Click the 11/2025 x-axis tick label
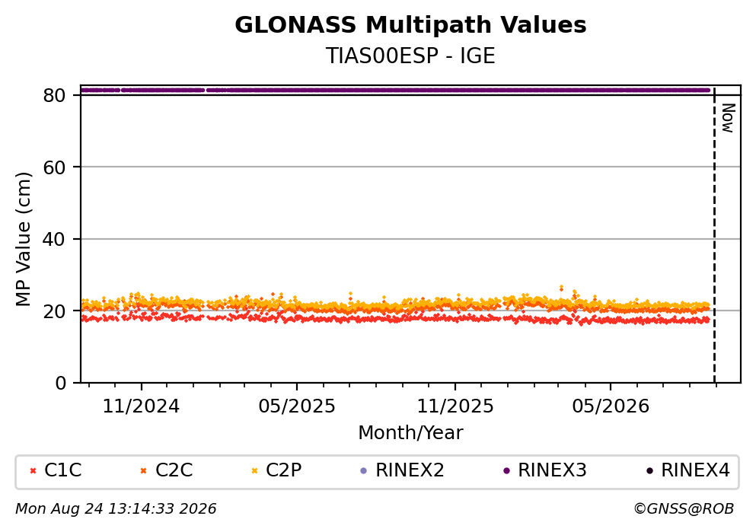Screen dimensions: 756x532 (455, 406)
